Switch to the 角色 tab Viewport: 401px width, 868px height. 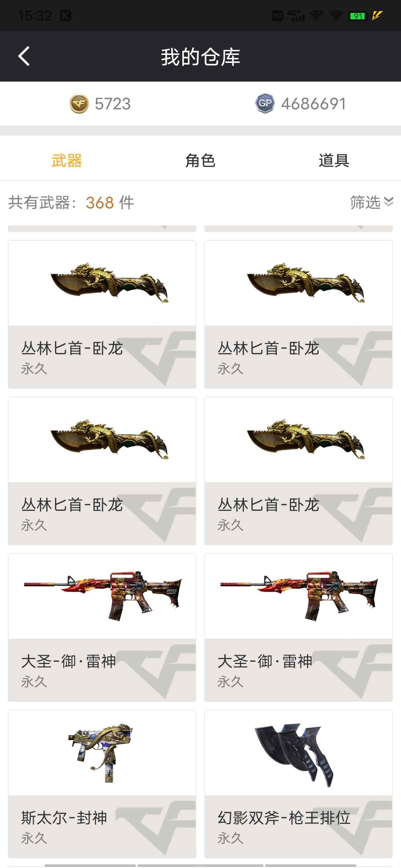pos(200,161)
